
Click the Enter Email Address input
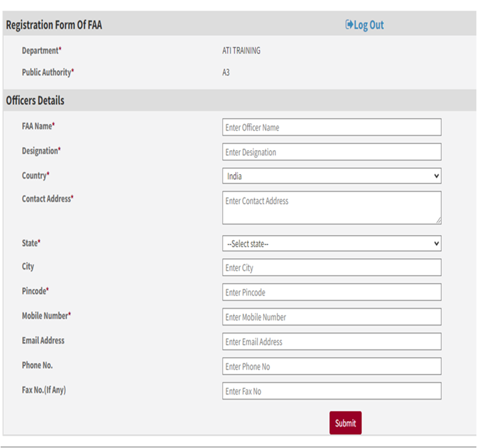pos(332,342)
